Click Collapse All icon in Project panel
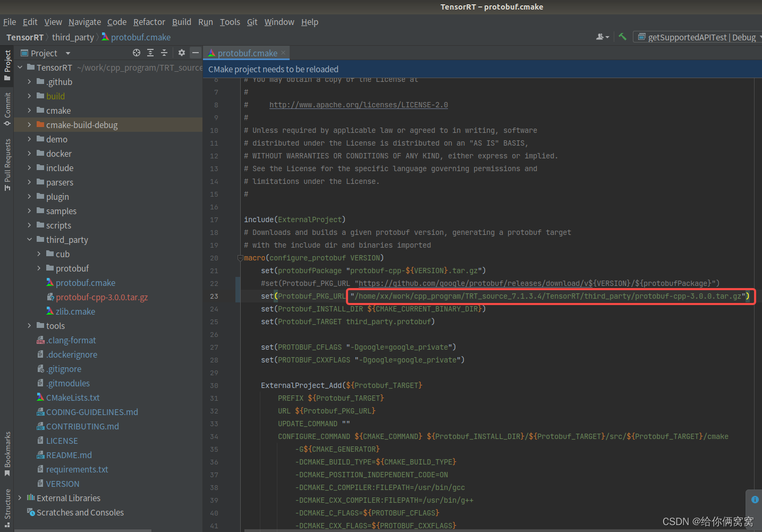This screenshot has height=532, width=762. coord(164,53)
